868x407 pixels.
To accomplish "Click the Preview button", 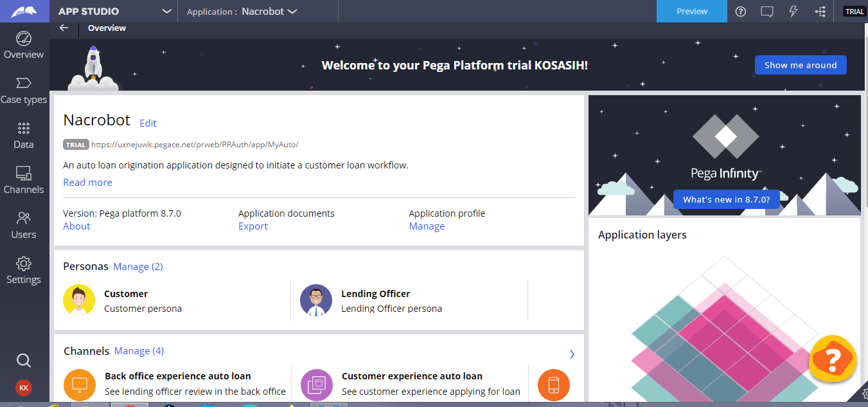I will (x=692, y=12).
